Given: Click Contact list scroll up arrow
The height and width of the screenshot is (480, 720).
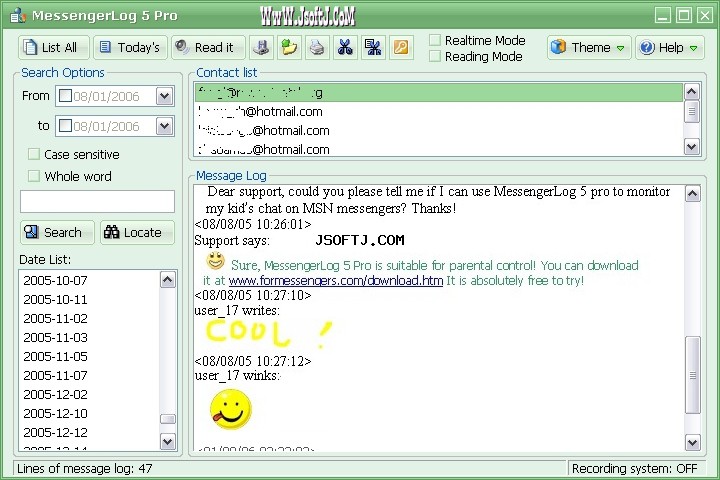Looking at the screenshot, I should 692,92.
